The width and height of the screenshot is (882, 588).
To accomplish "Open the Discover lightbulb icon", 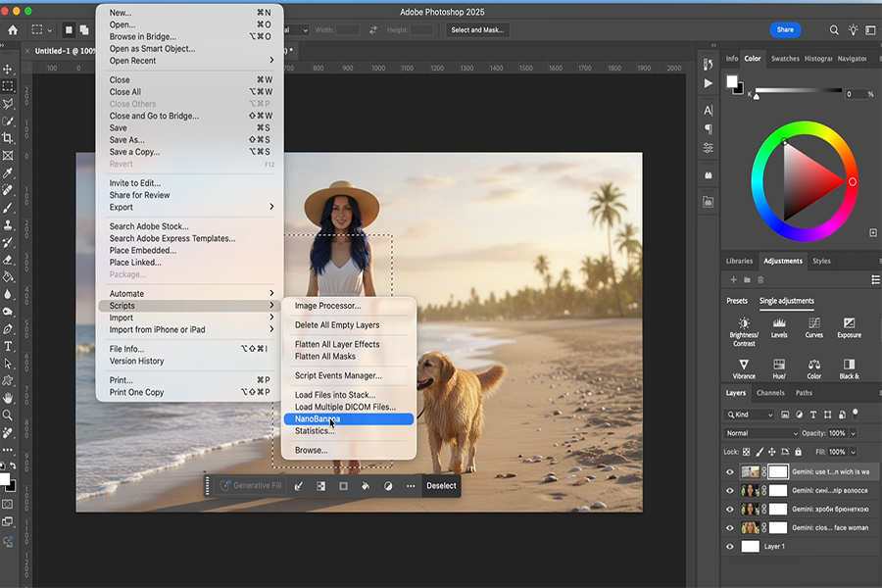I will point(853,29).
